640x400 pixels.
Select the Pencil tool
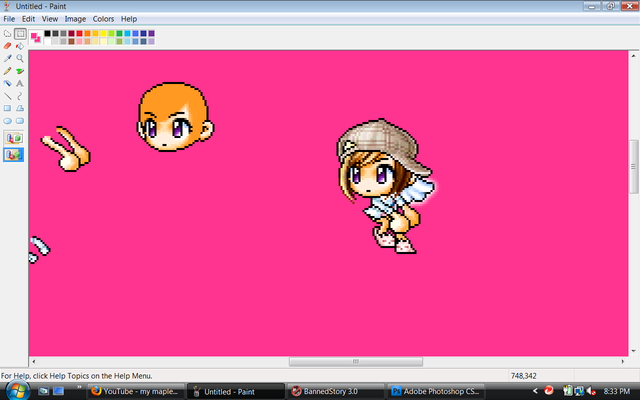pyautogui.click(x=7, y=71)
